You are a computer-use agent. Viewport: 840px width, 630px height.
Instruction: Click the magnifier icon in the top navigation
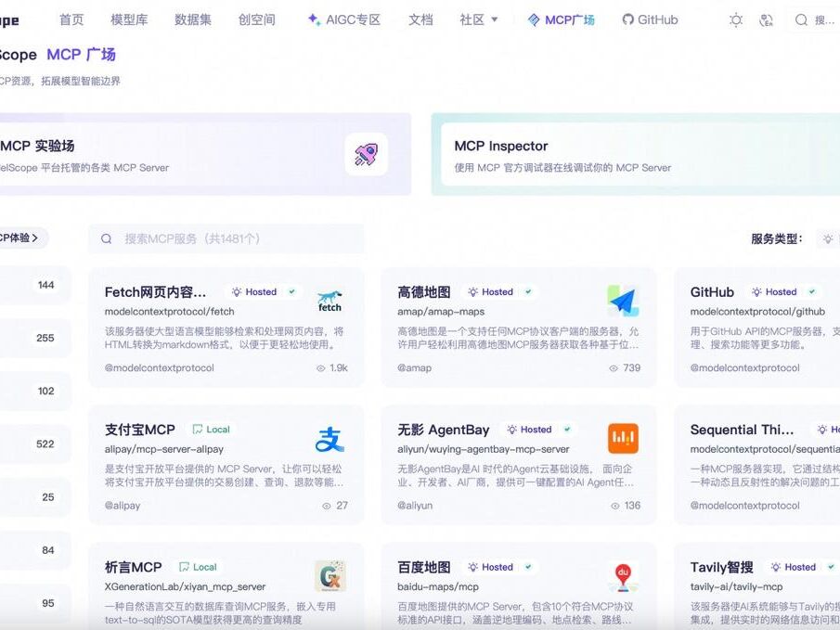[x=801, y=20]
